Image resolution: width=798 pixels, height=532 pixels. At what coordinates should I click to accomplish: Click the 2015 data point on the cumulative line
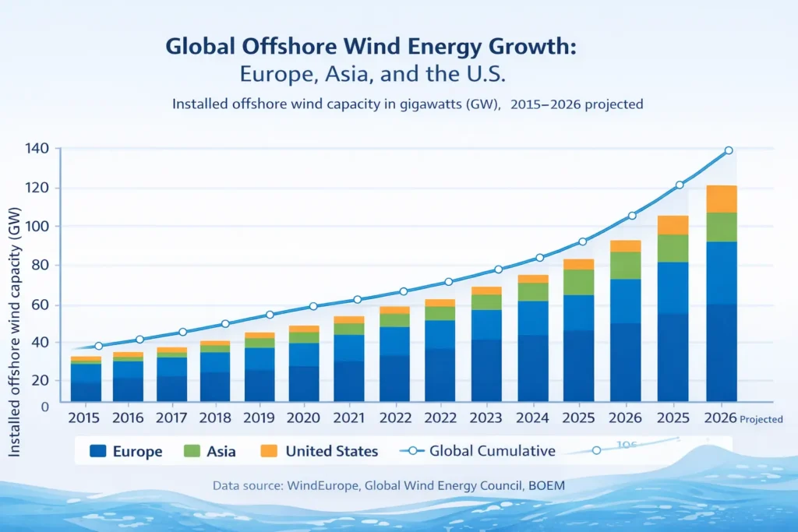[x=97, y=344]
